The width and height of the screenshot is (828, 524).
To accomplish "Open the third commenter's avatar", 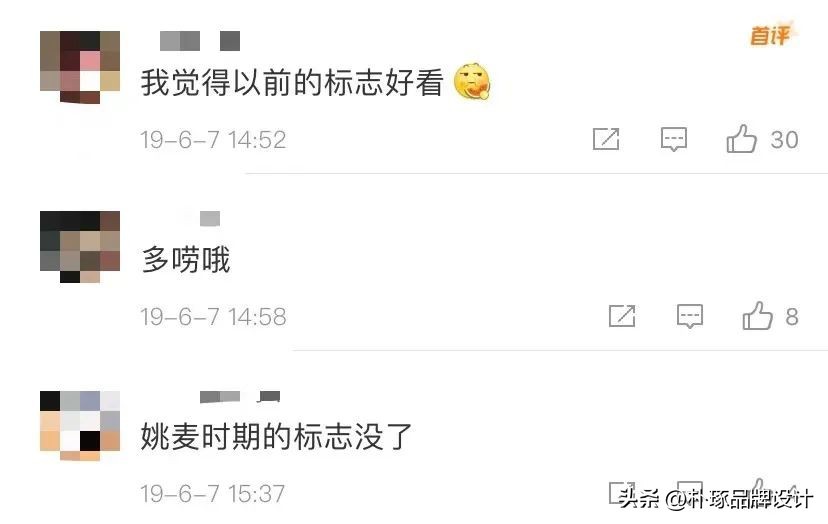I will point(80,425).
